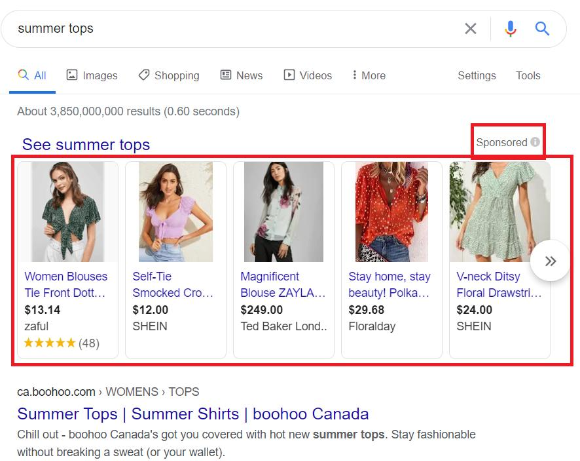Open the Ted Baker floral blouse image
Screen dimensions: 580x461
(284, 212)
